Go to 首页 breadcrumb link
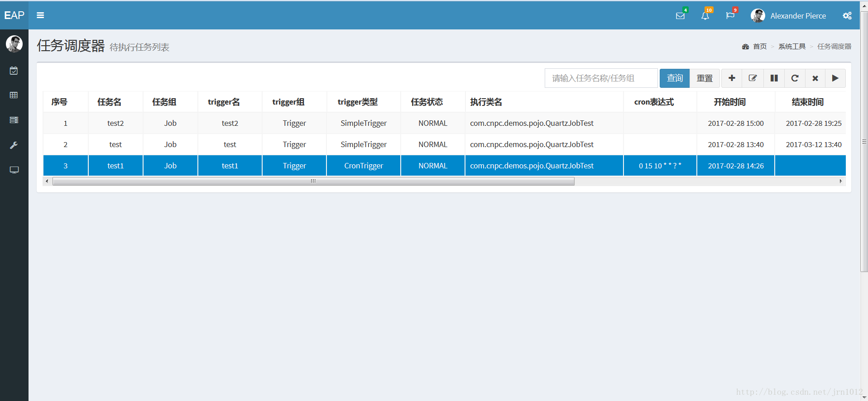 click(760, 47)
